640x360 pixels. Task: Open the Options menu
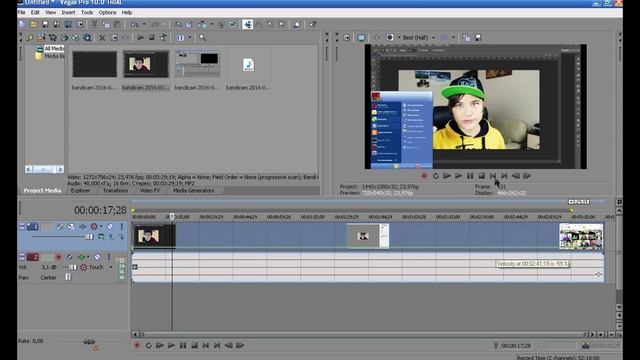point(107,12)
